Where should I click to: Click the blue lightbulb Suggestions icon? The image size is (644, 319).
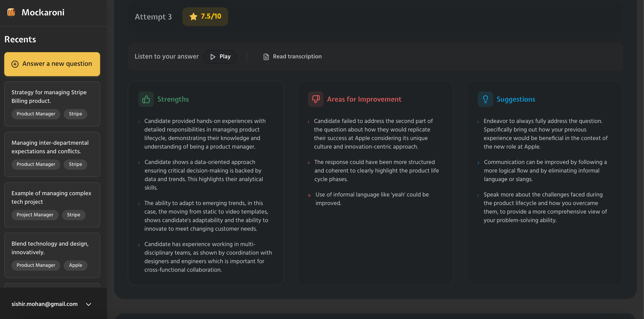[x=485, y=99]
